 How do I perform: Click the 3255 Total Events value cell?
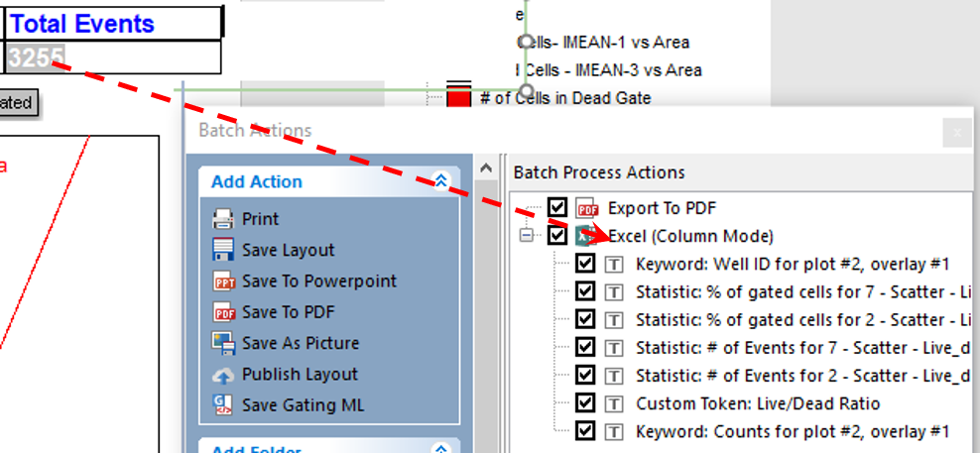coord(112,57)
